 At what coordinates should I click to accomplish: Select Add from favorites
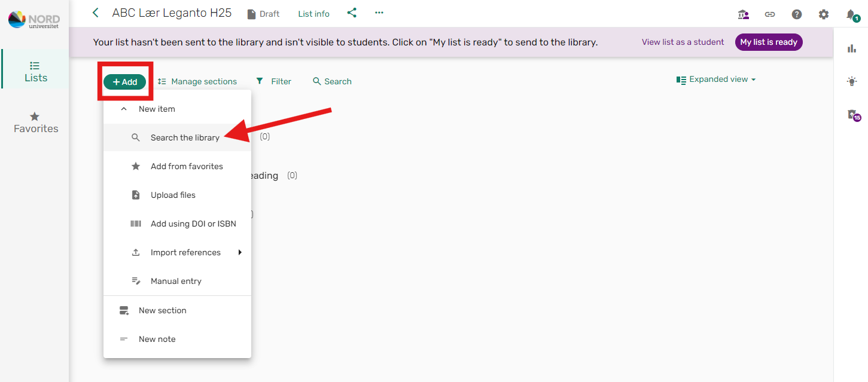click(177, 166)
